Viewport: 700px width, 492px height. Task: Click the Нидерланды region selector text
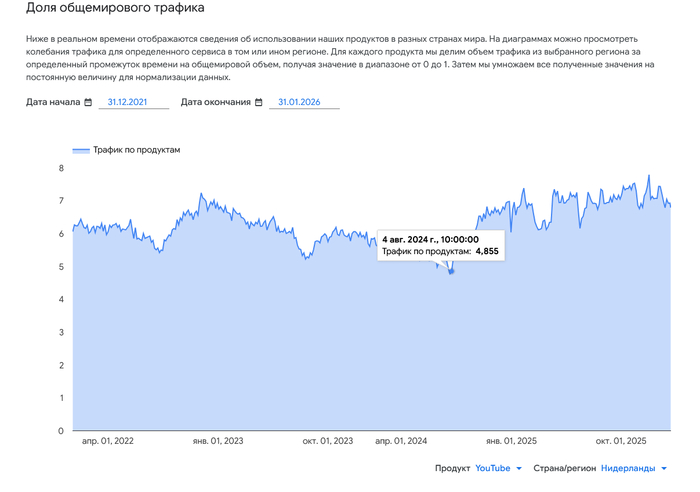628,468
